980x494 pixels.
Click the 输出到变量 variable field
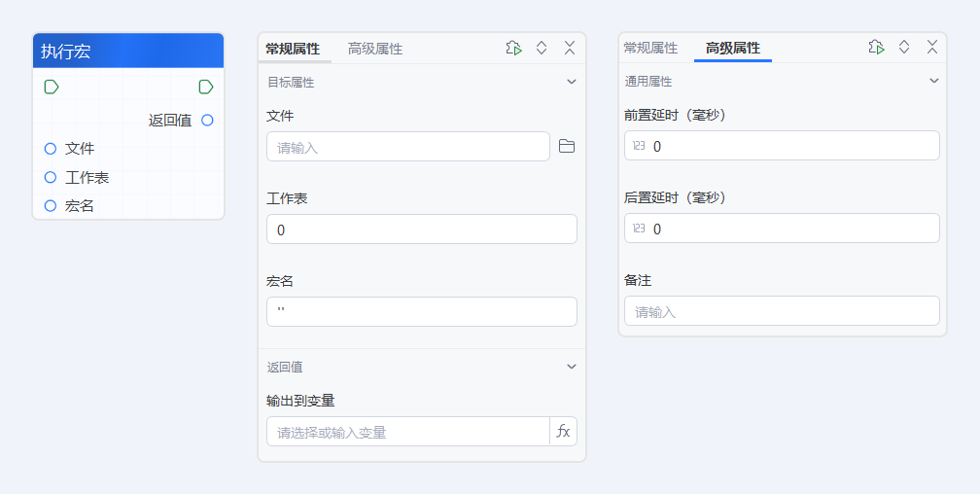click(408, 432)
